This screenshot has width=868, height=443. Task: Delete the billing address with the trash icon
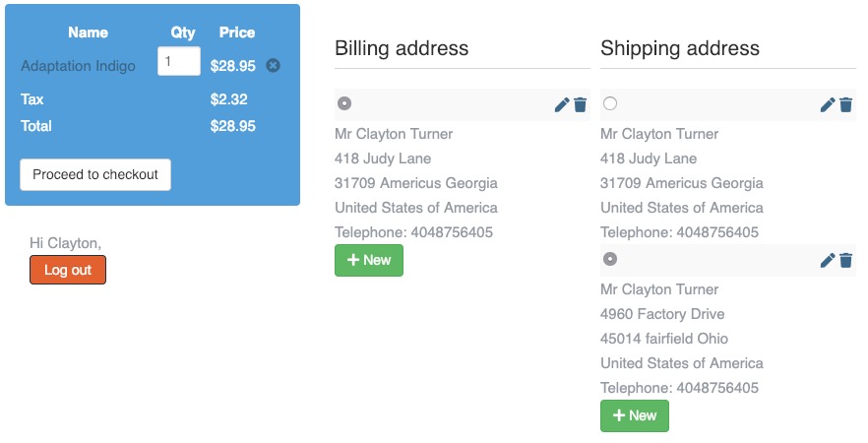[581, 104]
